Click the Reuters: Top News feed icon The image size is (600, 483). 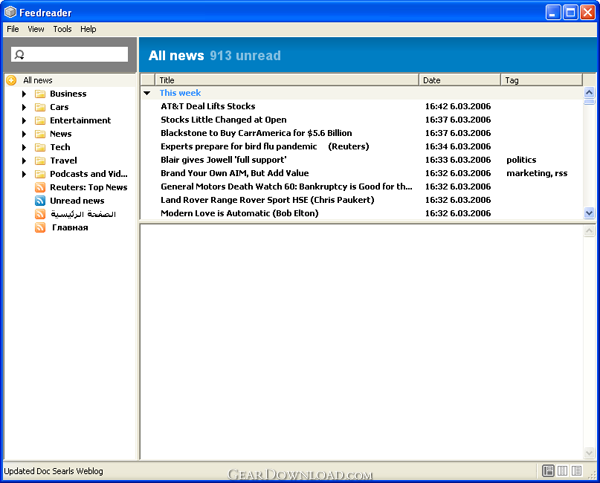coord(40,187)
